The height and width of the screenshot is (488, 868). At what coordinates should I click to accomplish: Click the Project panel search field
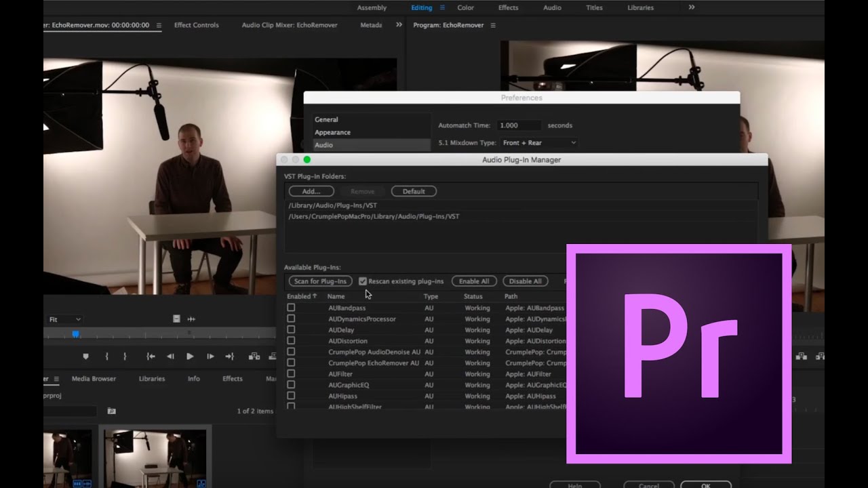(x=71, y=411)
